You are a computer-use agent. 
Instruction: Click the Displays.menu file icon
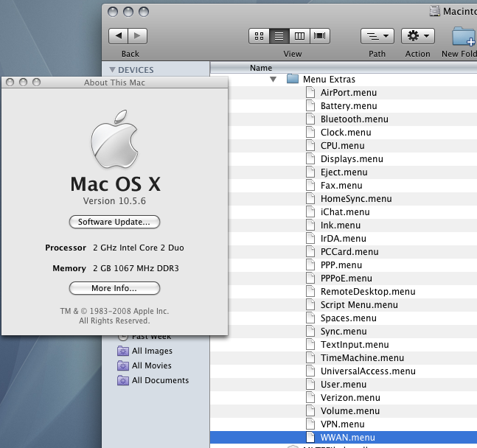point(310,158)
